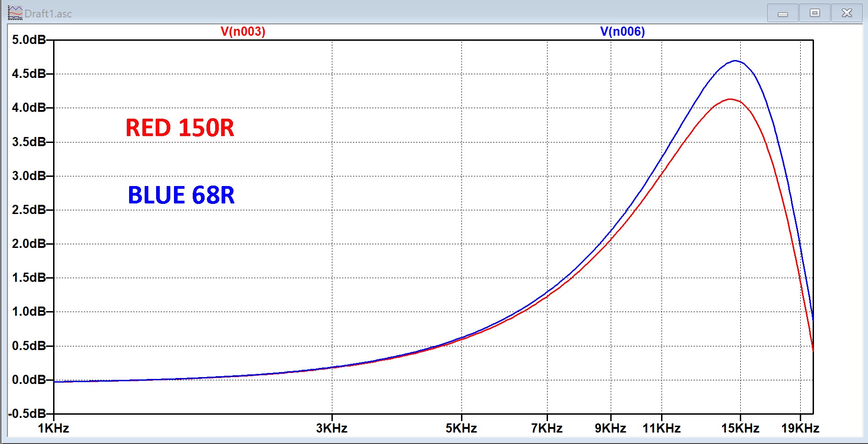Click the 2.5dB vertical axis label

29,210
